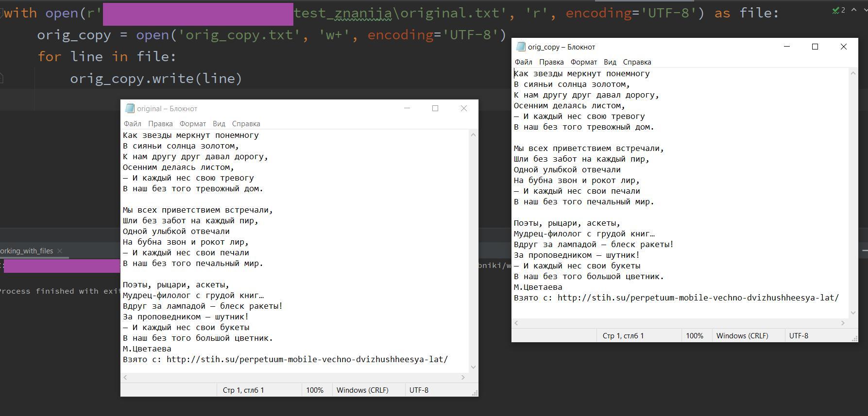Viewport: 868px width, 416px height.
Task: Click line 'Как звезды меркнут понемногу' in original Notepad
Action: click(x=190, y=135)
